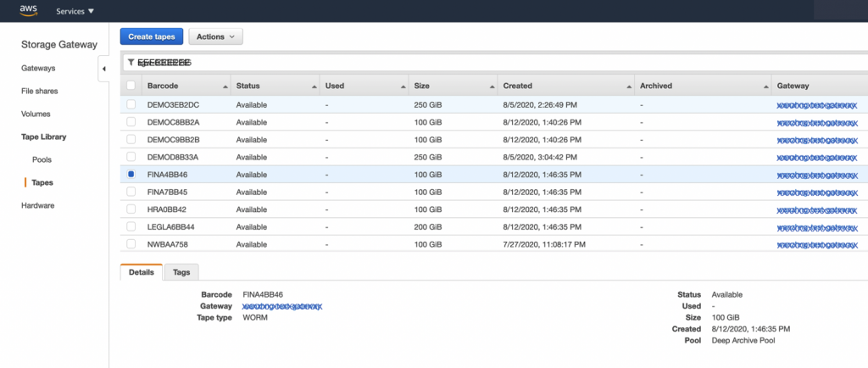Click created date 8/5/2020, 3:04:42 PM
This screenshot has height=368, width=868.
[542, 157]
